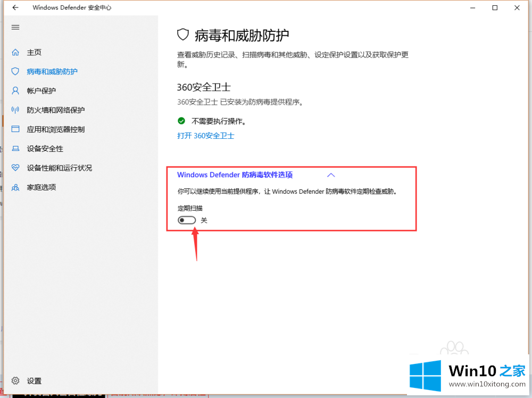Click Windows Defender 防病毒软件选项 heading
The height and width of the screenshot is (398, 532).
235,175
